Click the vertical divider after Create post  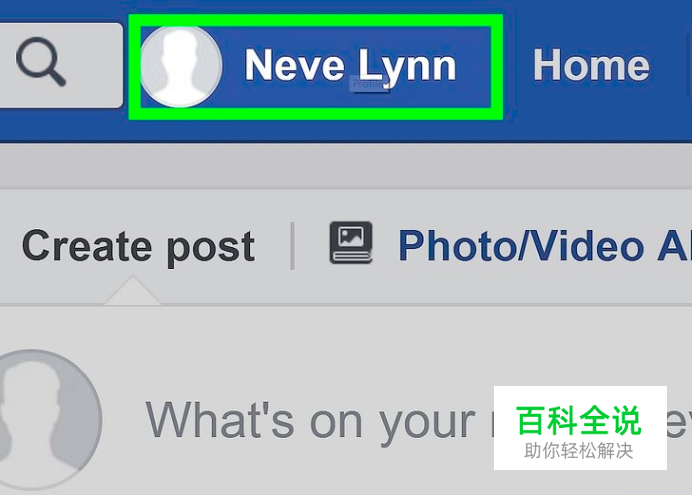click(x=292, y=246)
